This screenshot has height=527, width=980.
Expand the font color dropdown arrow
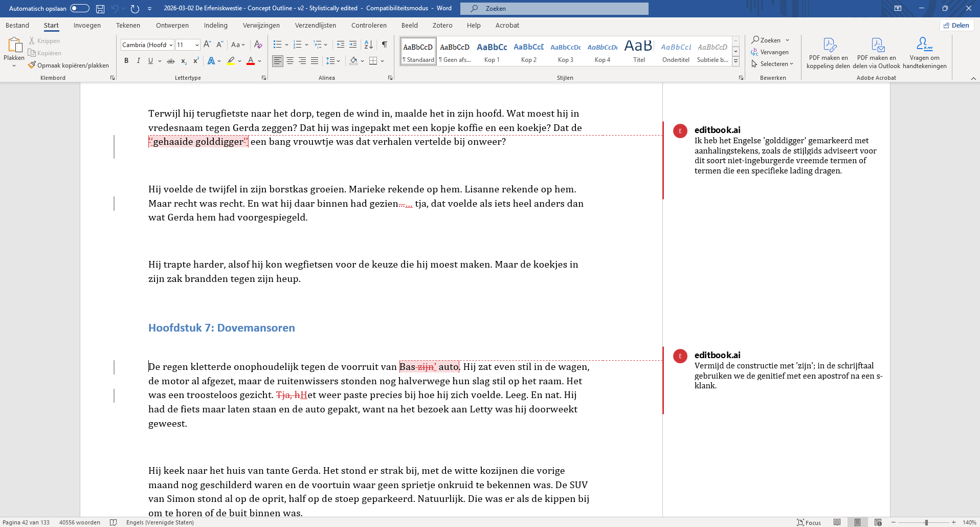pos(260,61)
